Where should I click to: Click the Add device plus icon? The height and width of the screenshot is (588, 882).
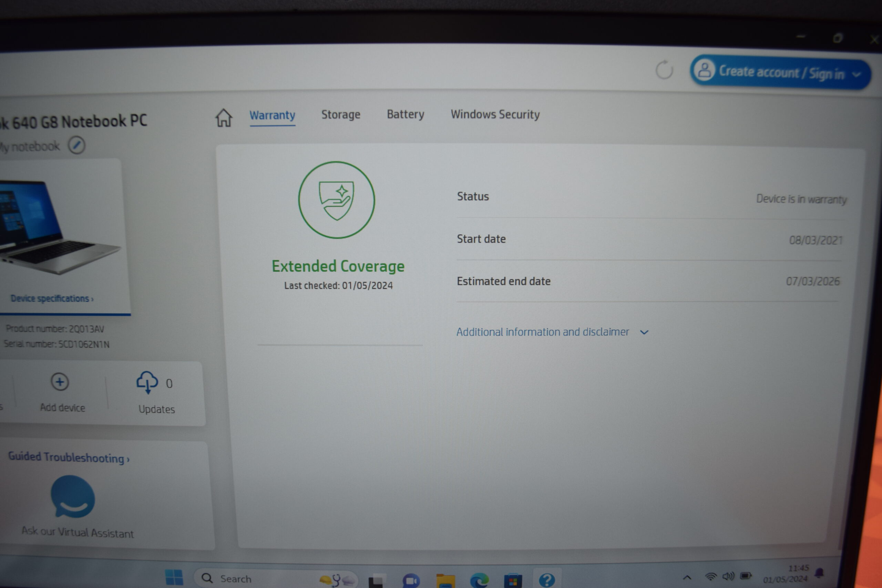pos(60,382)
